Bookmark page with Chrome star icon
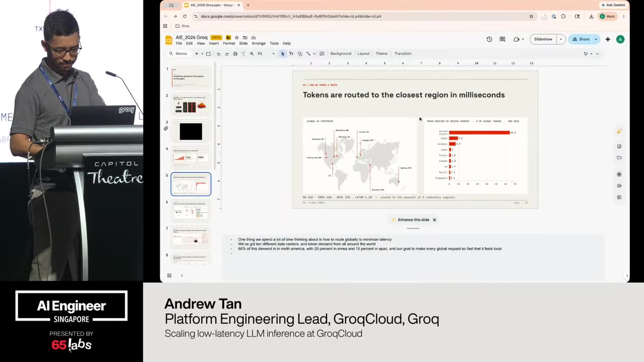This screenshot has width=644, height=362. (x=531, y=16)
